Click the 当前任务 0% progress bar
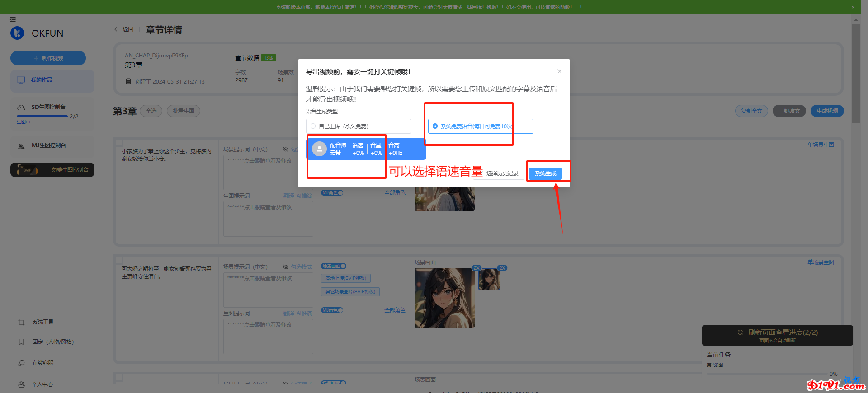Screen dimensions: 868x393 766,374
